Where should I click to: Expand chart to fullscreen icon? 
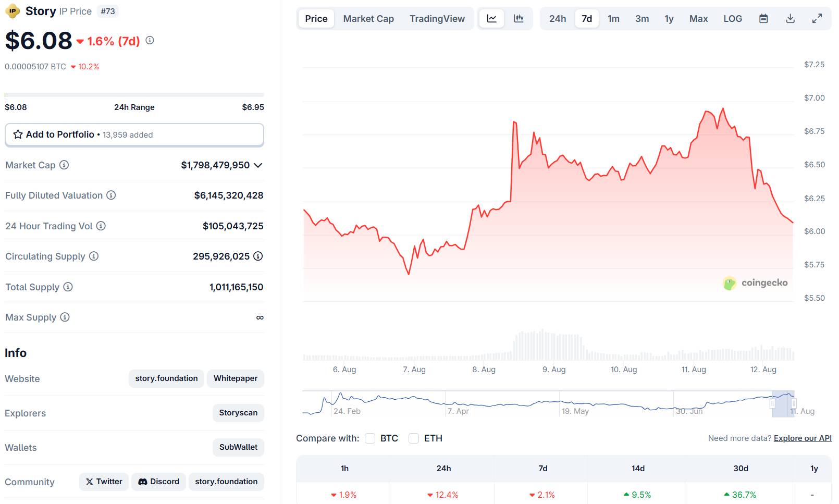pos(817,19)
